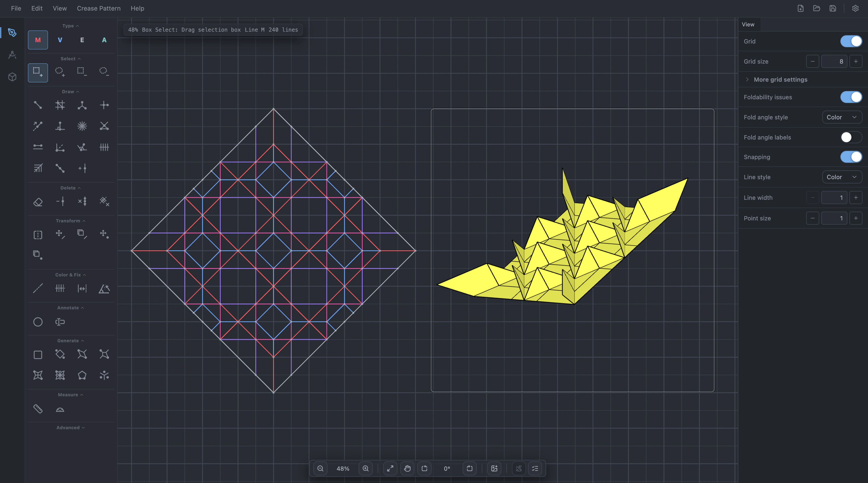868x483 pixels.
Task: Activate the lasso select add tool
Action: 60,72
